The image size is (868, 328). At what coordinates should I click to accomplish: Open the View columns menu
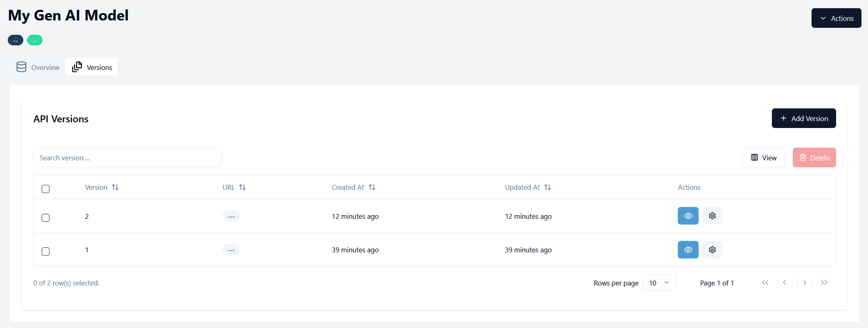763,158
